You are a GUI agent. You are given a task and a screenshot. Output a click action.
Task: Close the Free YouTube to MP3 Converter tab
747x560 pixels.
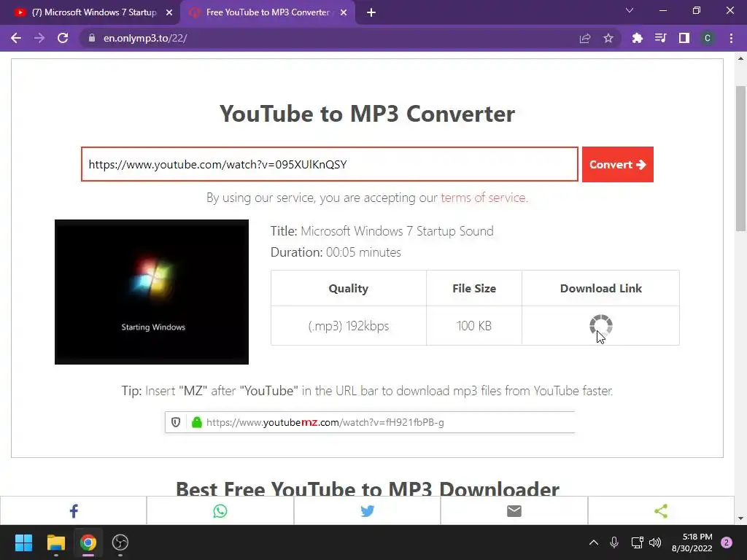click(x=344, y=12)
